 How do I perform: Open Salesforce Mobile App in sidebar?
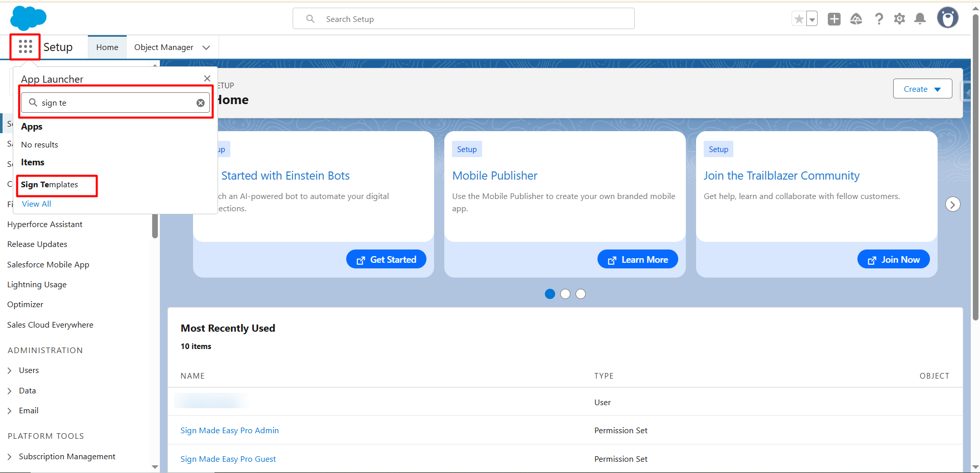48,264
